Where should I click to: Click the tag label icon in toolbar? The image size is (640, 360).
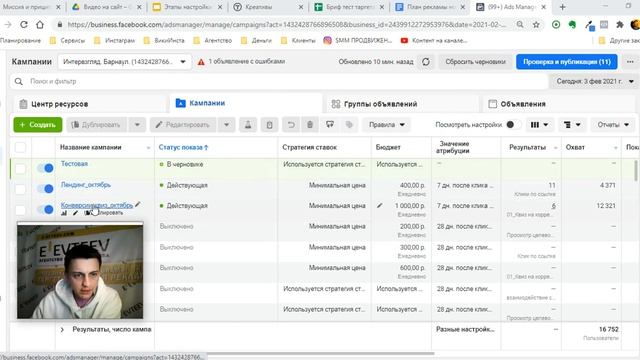tap(349, 124)
